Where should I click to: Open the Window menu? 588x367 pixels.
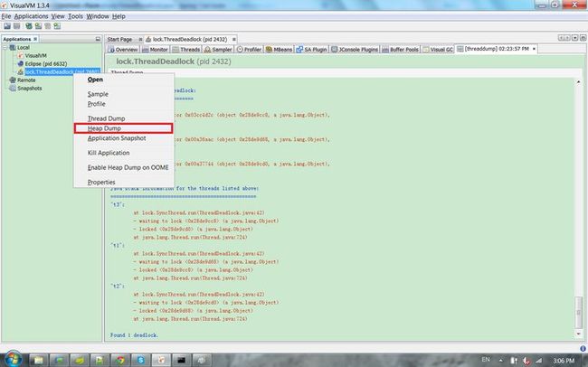pos(98,16)
